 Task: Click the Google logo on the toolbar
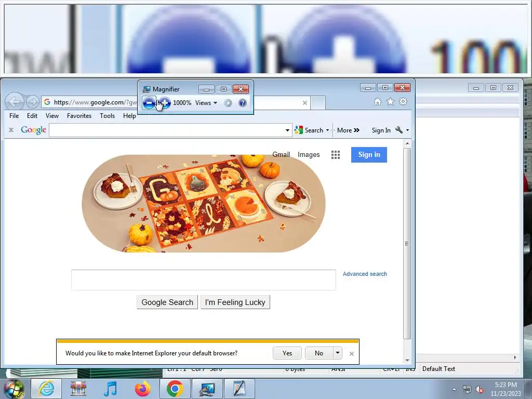tap(33, 130)
